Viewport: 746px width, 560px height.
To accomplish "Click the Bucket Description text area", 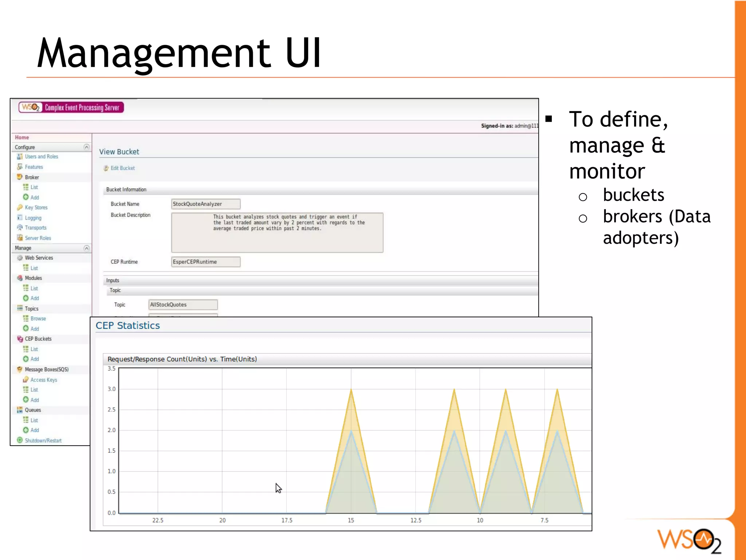I will coord(277,232).
